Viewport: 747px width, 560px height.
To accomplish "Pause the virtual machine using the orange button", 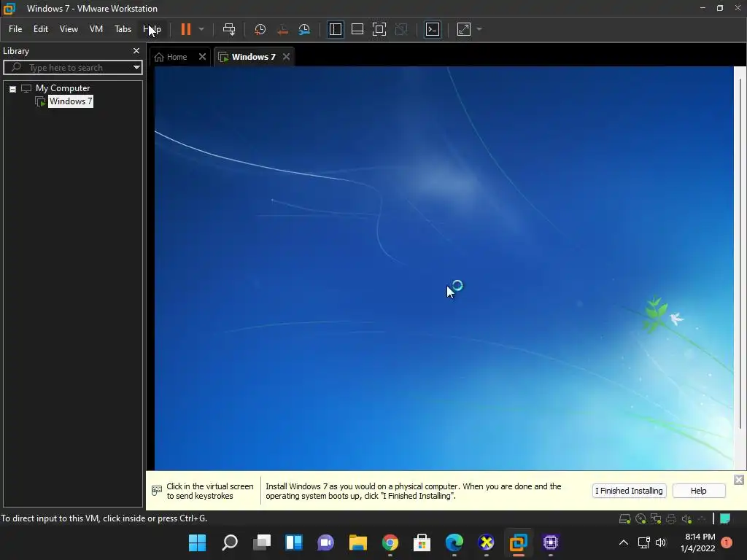I will point(186,29).
